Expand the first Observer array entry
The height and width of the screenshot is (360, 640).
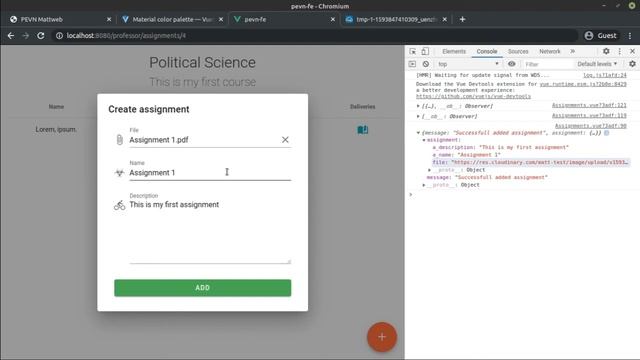click(x=418, y=106)
